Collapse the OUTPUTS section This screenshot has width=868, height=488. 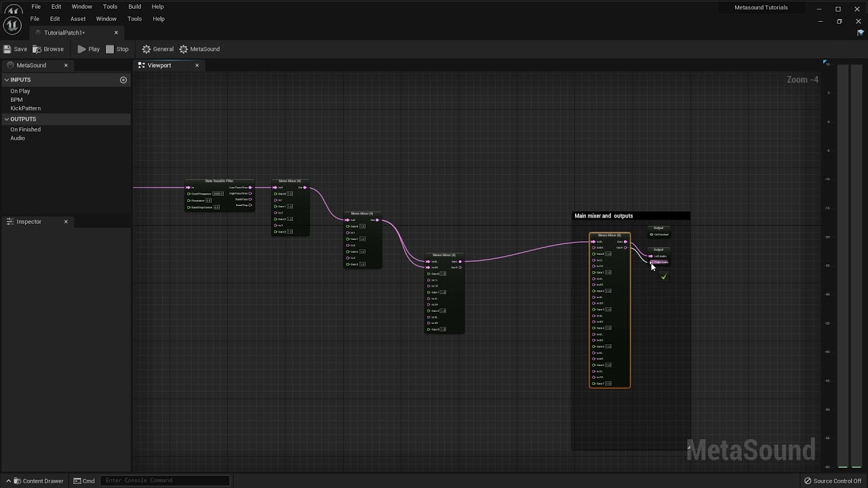coord(7,119)
